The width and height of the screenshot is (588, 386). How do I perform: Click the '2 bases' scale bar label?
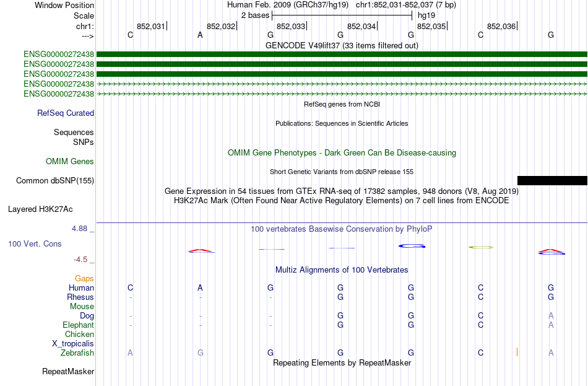click(256, 15)
